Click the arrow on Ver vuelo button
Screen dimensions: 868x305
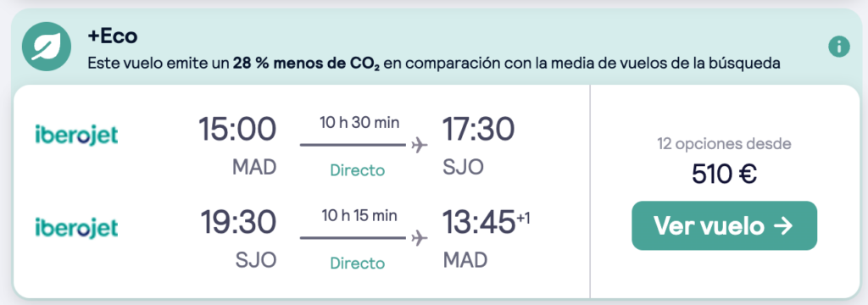click(783, 226)
